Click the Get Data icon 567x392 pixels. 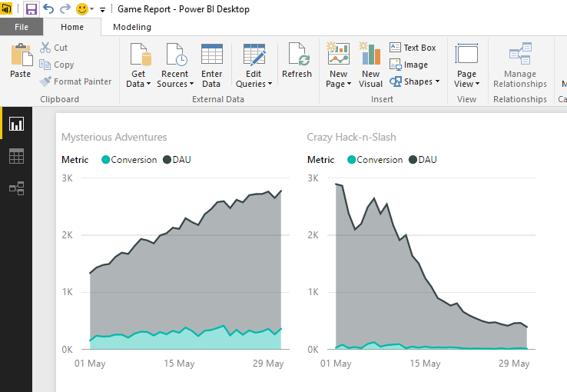pos(141,55)
